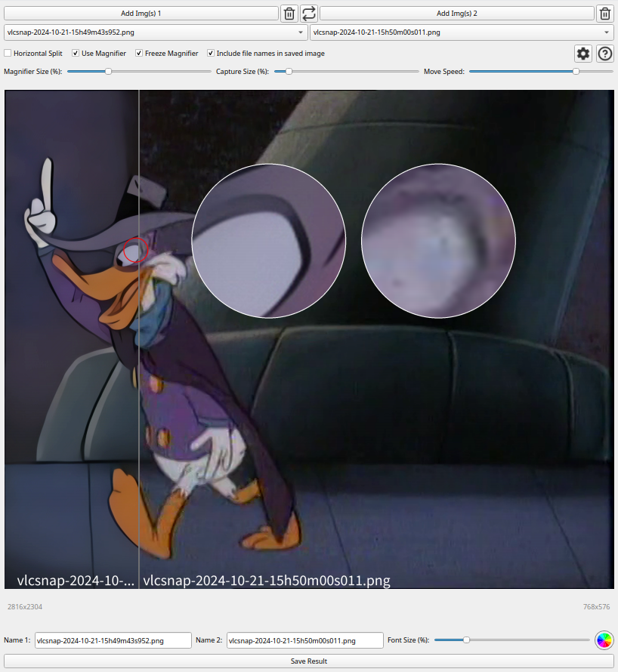618x672 pixels.
Task: Enable the Horizontal Split checkbox
Action: (8, 53)
